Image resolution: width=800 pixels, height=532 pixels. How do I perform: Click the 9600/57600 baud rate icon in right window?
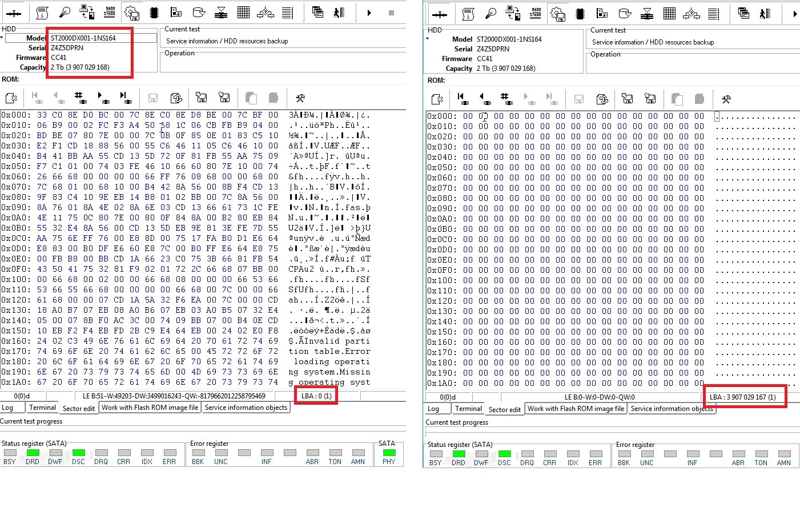536,14
